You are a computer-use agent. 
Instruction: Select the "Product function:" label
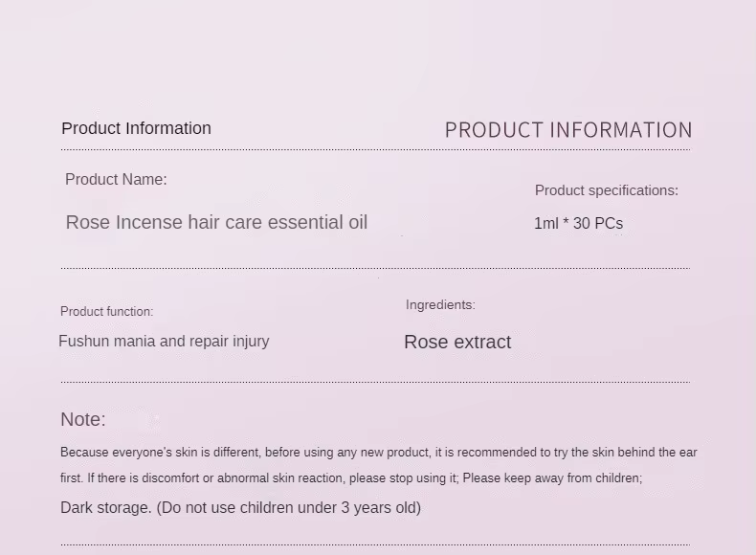106,312
